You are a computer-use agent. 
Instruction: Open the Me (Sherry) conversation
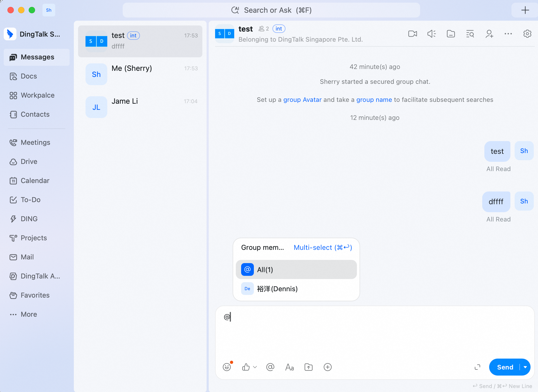(x=140, y=74)
